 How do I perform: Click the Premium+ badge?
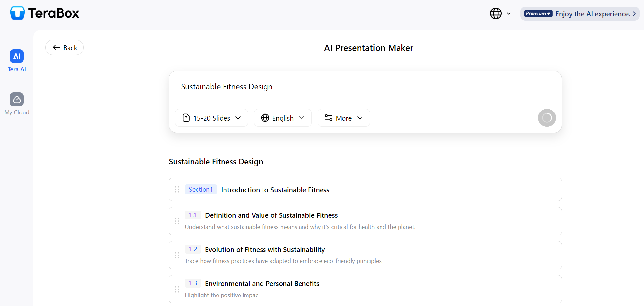pyautogui.click(x=538, y=13)
